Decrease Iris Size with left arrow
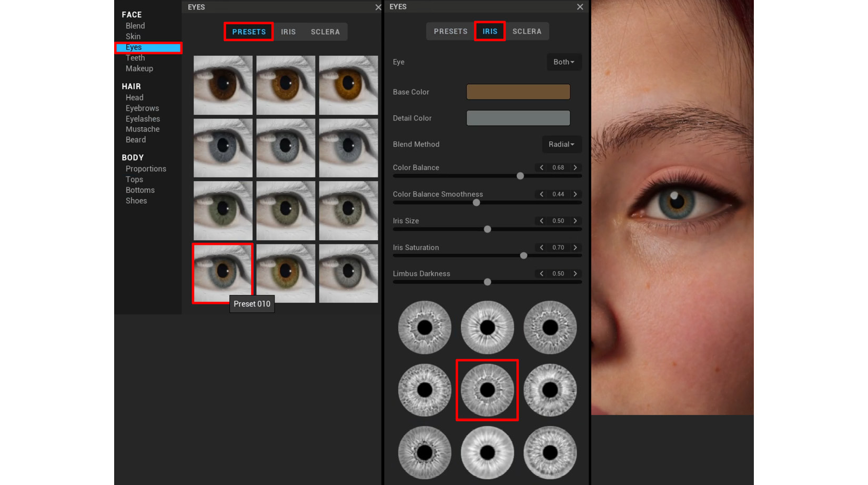 tap(541, 221)
